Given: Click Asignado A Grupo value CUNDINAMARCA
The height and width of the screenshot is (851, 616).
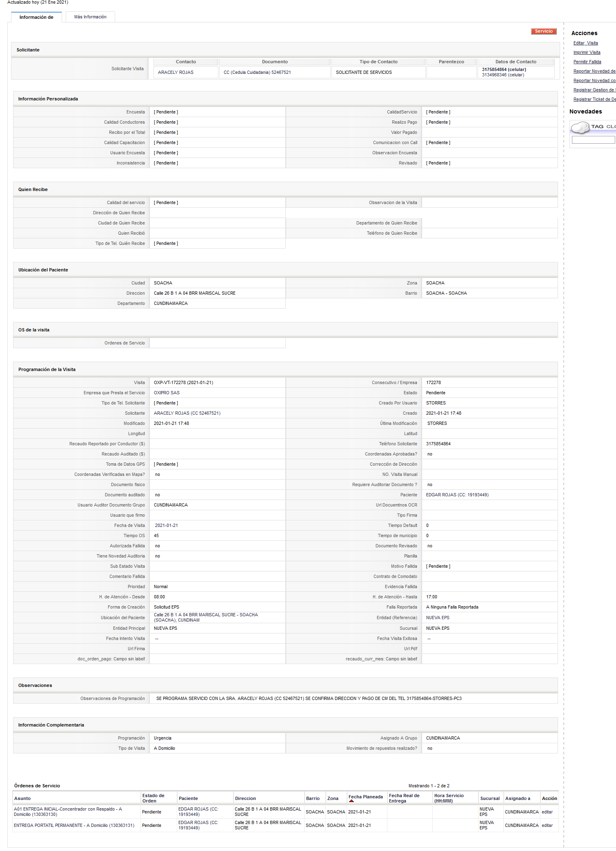Looking at the screenshot, I should (x=443, y=738).
